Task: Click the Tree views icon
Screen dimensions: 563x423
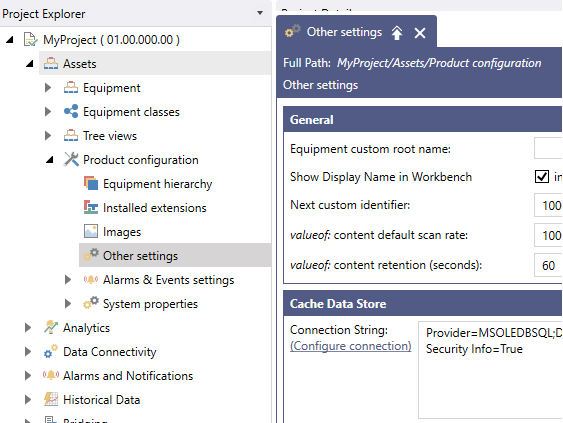Action: click(x=71, y=135)
